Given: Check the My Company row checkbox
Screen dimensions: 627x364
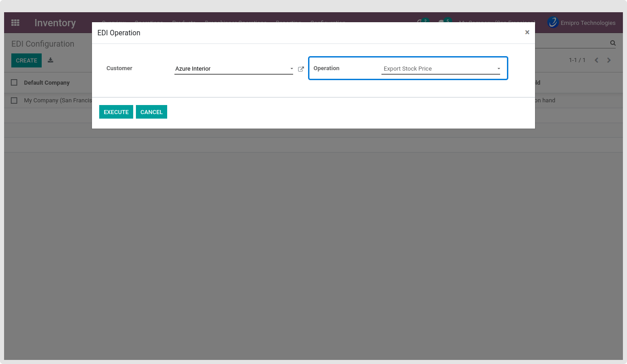Looking at the screenshot, I should (x=14, y=101).
